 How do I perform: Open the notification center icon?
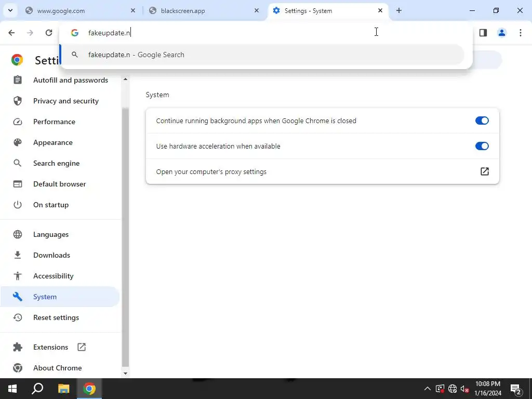pyautogui.click(x=516, y=389)
